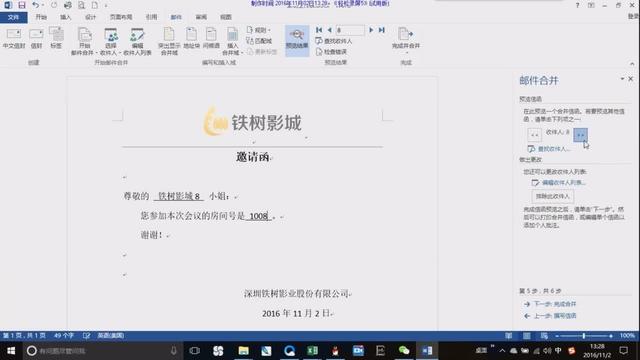The image size is (640, 360).
Task: Switch to print layout view icon
Action: tap(527, 336)
